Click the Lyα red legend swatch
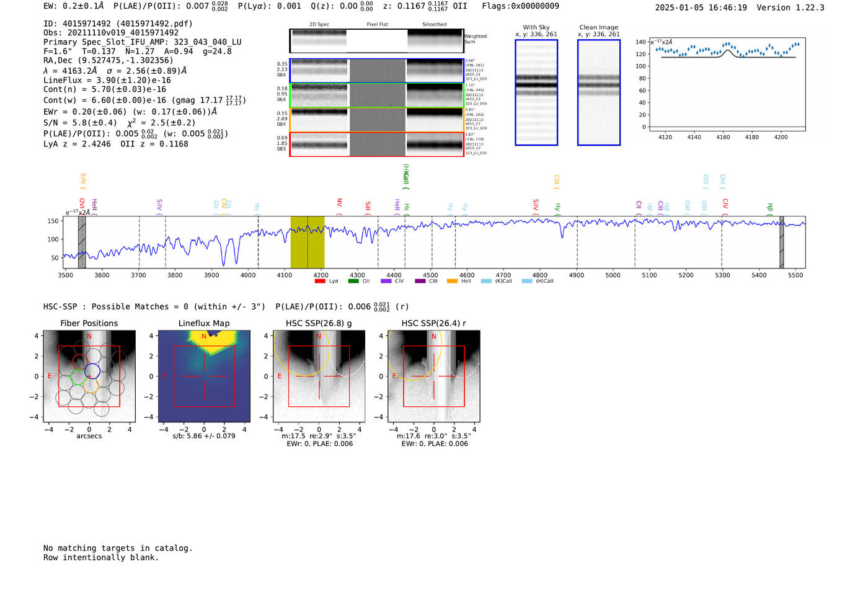This screenshot has height=591, width=868. click(320, 281)
